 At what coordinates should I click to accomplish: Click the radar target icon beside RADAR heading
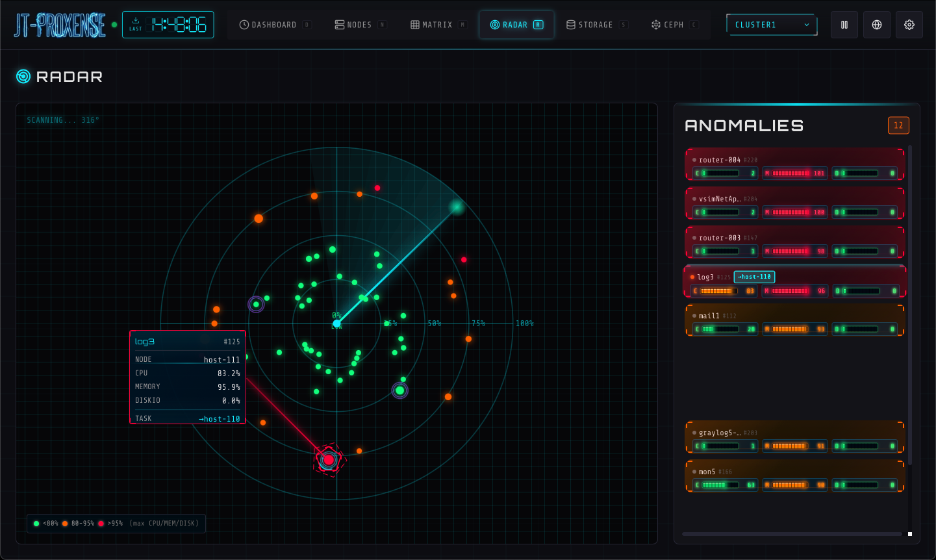[23, 77]
